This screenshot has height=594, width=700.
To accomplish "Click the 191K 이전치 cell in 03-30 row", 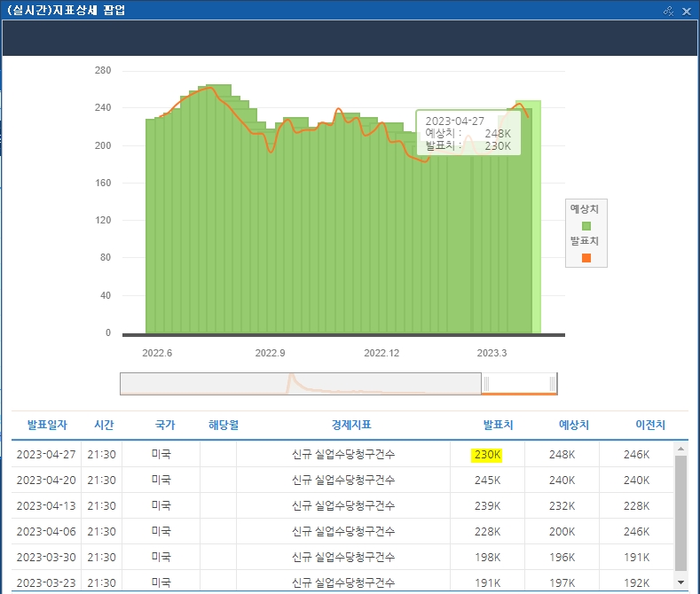I will 637,557.
